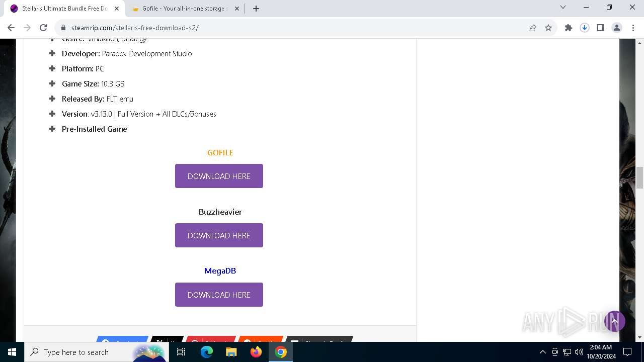Click the Buzzheavier heading text
644x362 pixels.
pos(220,212)
